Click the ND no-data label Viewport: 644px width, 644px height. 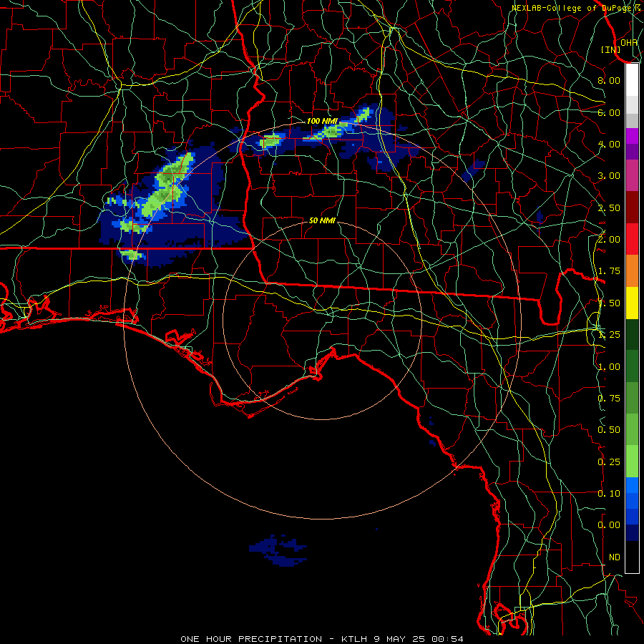point(615,557)
